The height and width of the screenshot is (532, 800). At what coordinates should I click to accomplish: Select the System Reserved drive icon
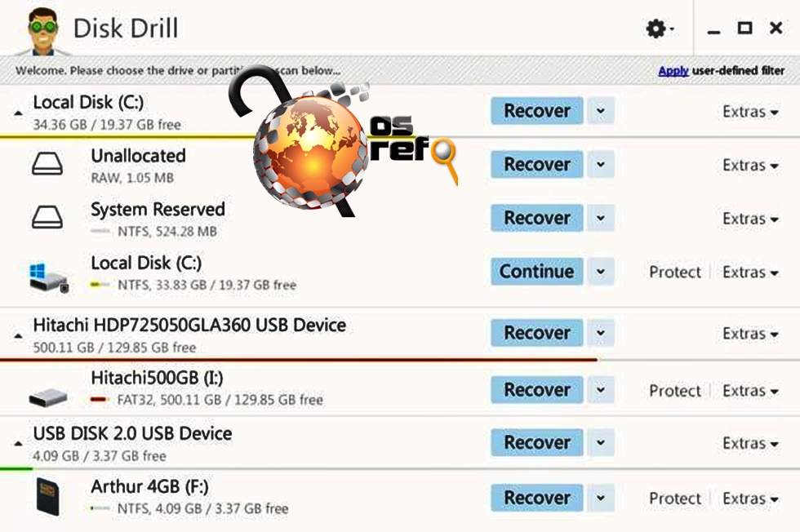pos(47,217)
